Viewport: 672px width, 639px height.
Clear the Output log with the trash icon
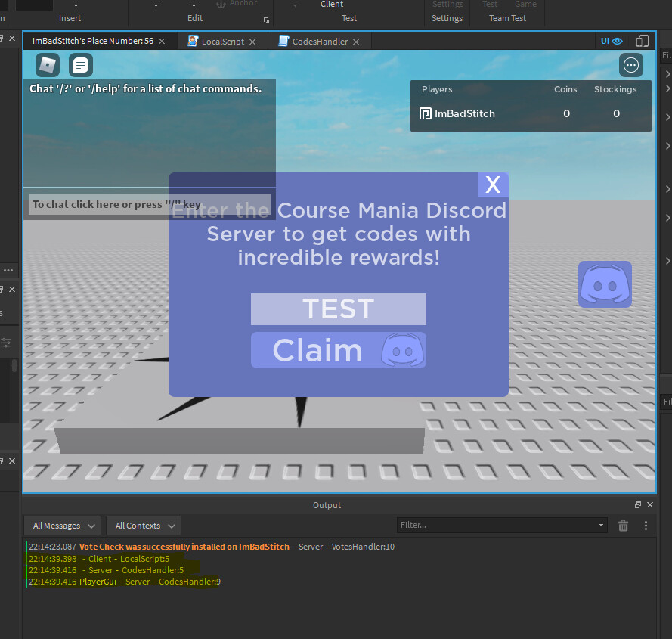[x=623, y=526]
